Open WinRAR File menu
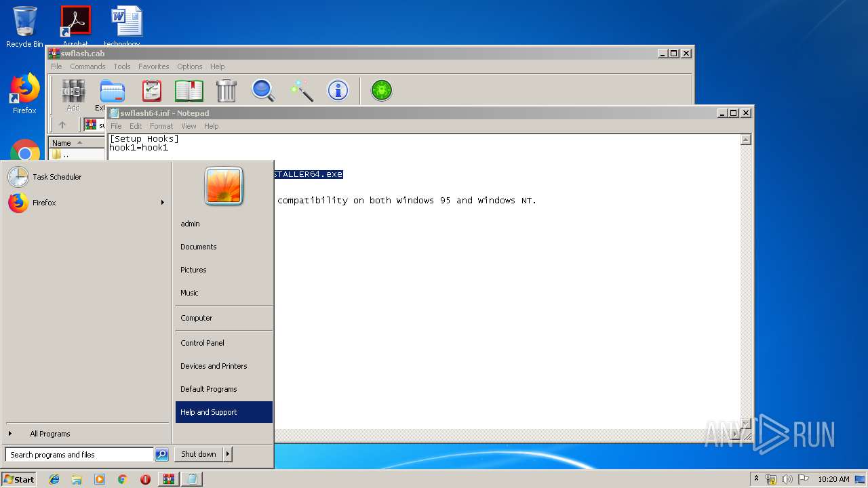The height and width of the screenshot is (488, 868). point(56,66)
